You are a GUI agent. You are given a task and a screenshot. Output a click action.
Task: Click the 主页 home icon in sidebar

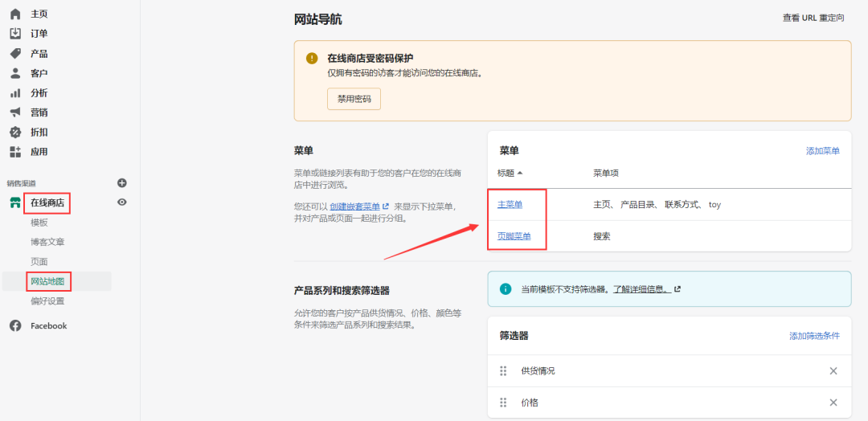click(x=15, y=14)
